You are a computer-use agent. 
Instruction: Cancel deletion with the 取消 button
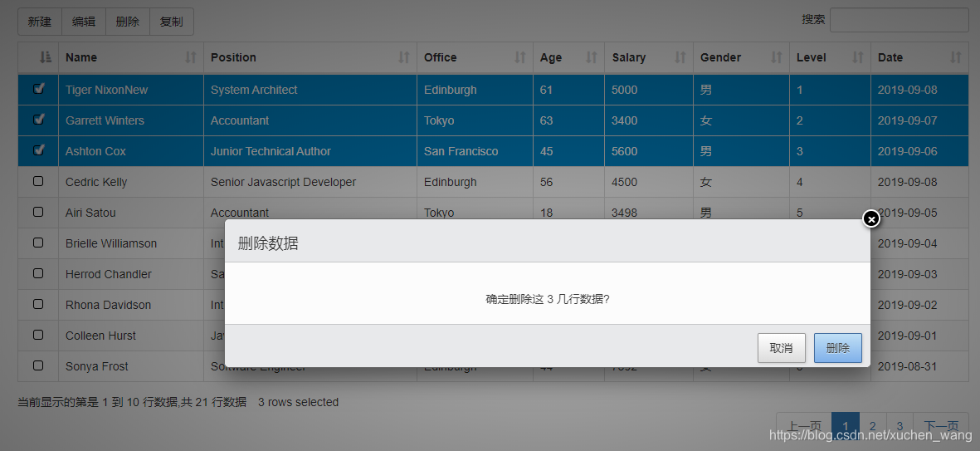781,348
